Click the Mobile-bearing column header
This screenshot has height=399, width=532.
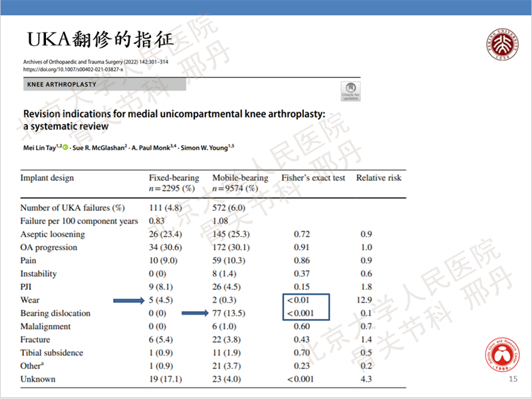[x=240, y=178]
